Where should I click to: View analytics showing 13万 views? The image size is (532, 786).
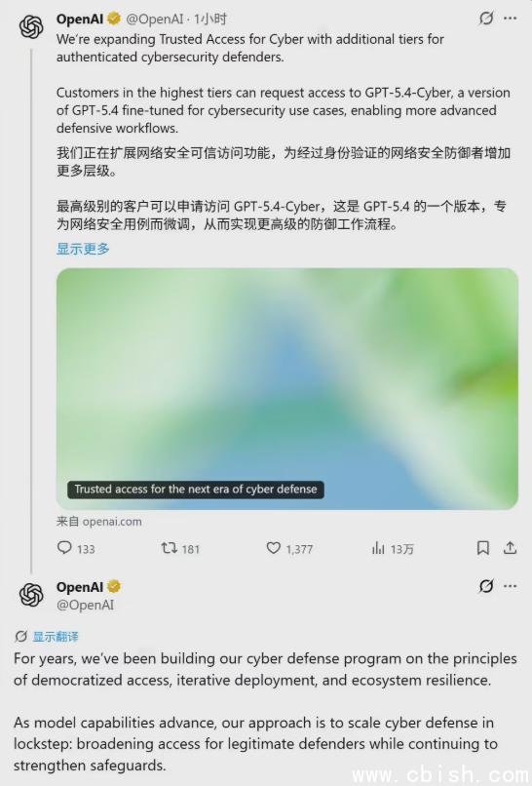(x=378, y=548)
